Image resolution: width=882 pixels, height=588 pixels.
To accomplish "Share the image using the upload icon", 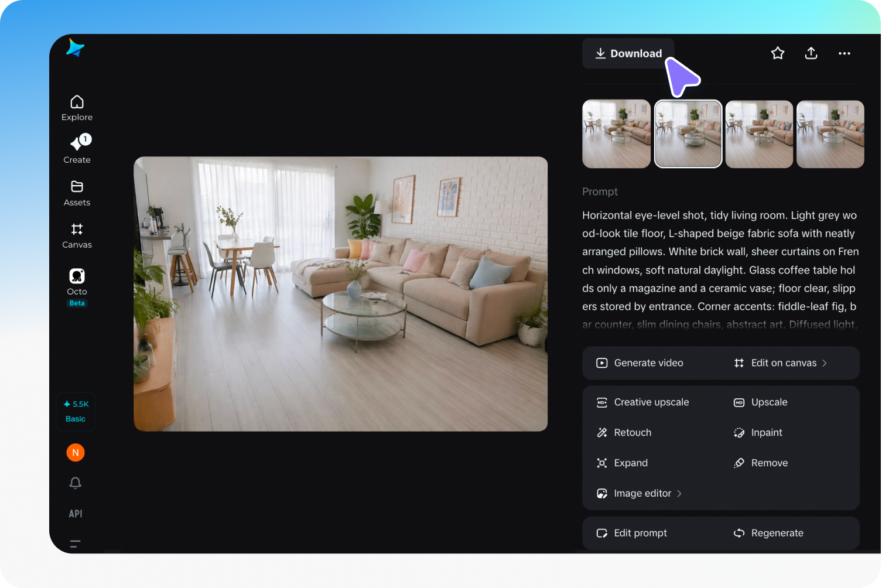I will click(x=811, y=53).
